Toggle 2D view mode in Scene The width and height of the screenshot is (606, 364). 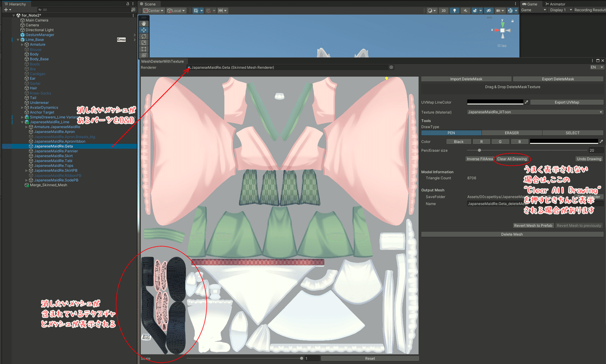tap(443, 11)
